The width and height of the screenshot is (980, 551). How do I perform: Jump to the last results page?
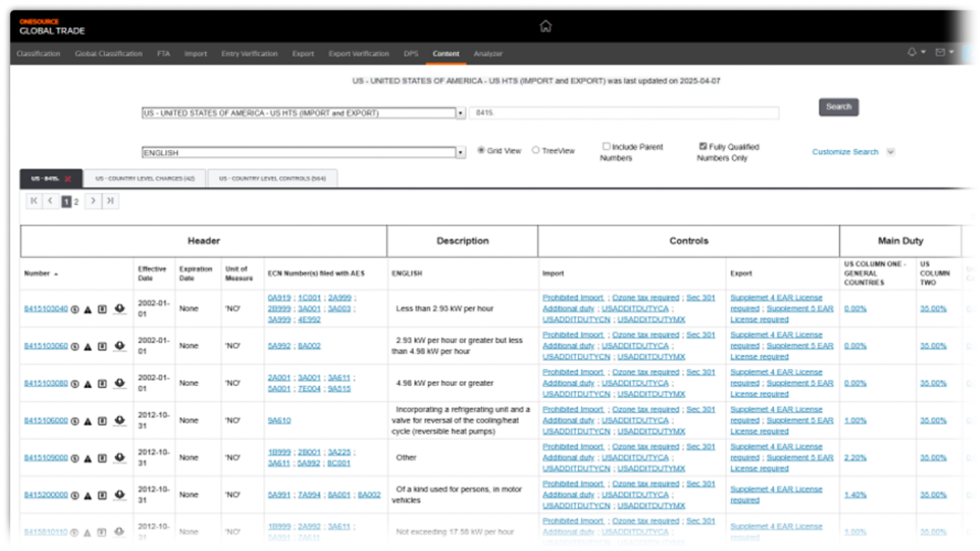click(110, 201)
